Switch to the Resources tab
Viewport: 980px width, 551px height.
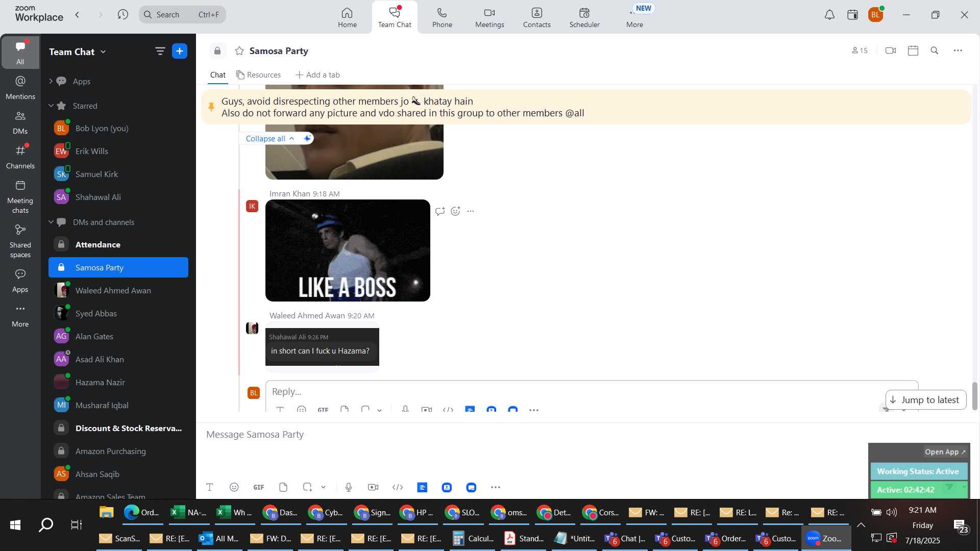tap(258, 75)
